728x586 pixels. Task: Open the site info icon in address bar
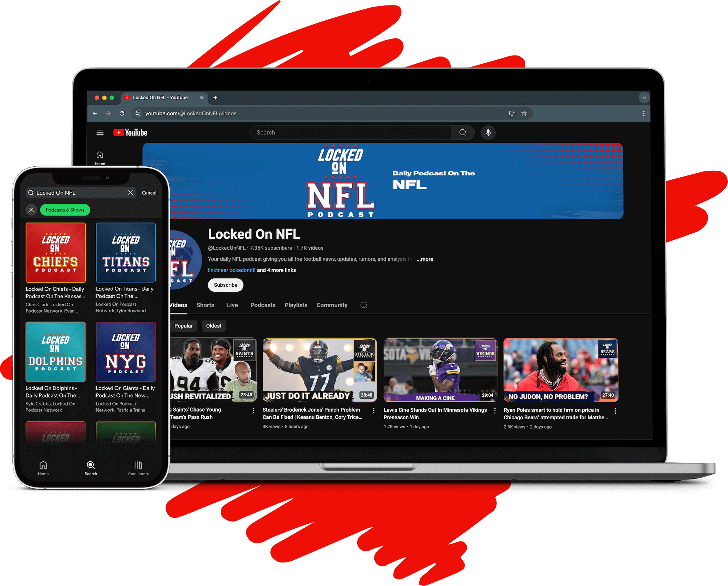pyautogui.click(x=138, y=113)
